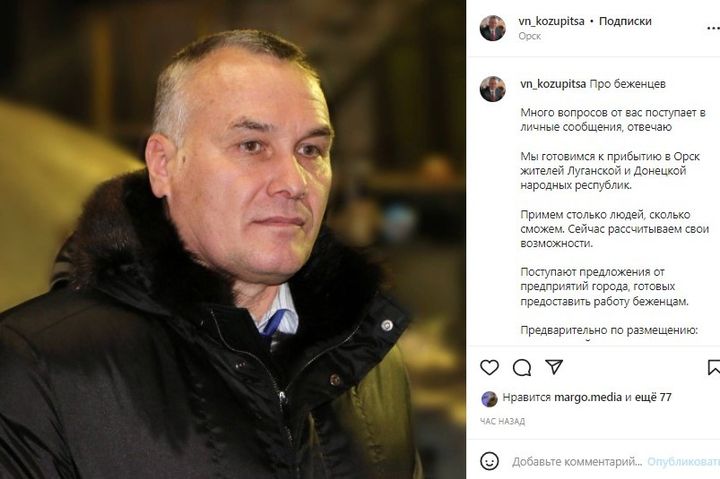Click Опубликовать to post comment
This screenshot has height=479, width=720.
pyautogui.click(x=683, y=462)
